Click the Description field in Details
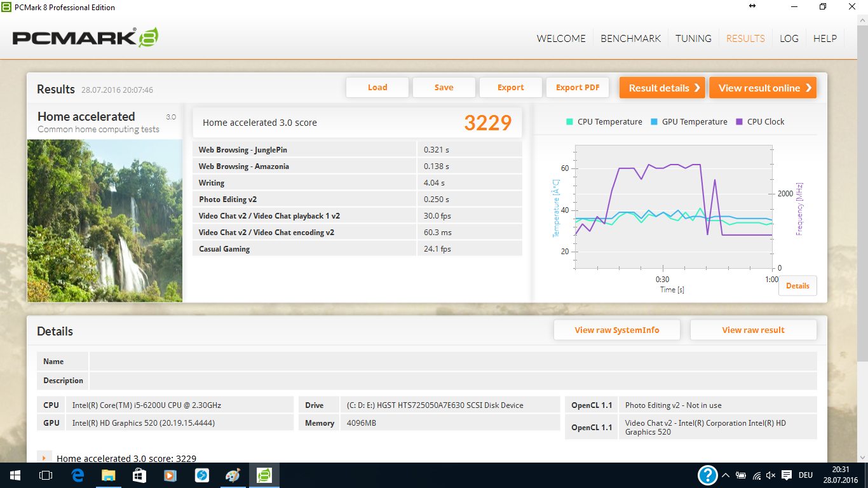The width and height of the screenshot is (868, 488). click(x=453, y=381)
